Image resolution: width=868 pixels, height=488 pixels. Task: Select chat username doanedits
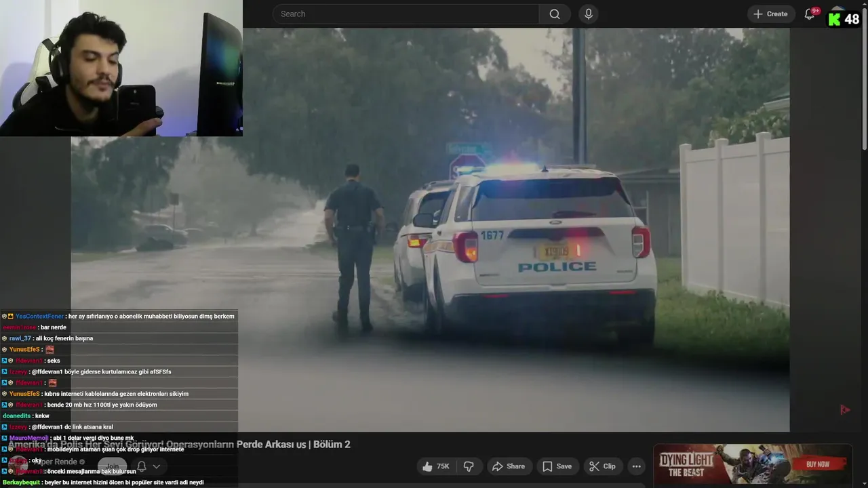(16, 416)
